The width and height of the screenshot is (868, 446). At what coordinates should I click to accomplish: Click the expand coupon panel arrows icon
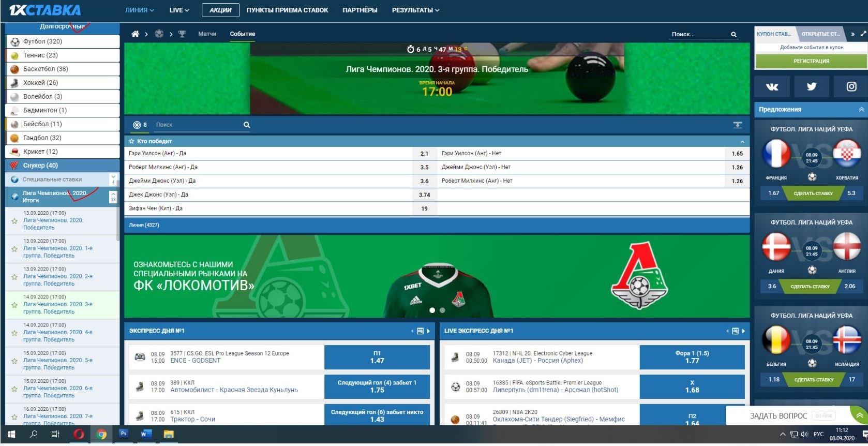coord(863,34)
